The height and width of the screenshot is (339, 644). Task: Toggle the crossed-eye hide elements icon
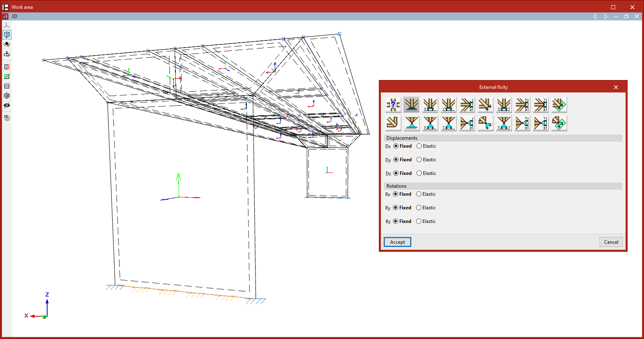pyautogui.click(x=7, y=105)
